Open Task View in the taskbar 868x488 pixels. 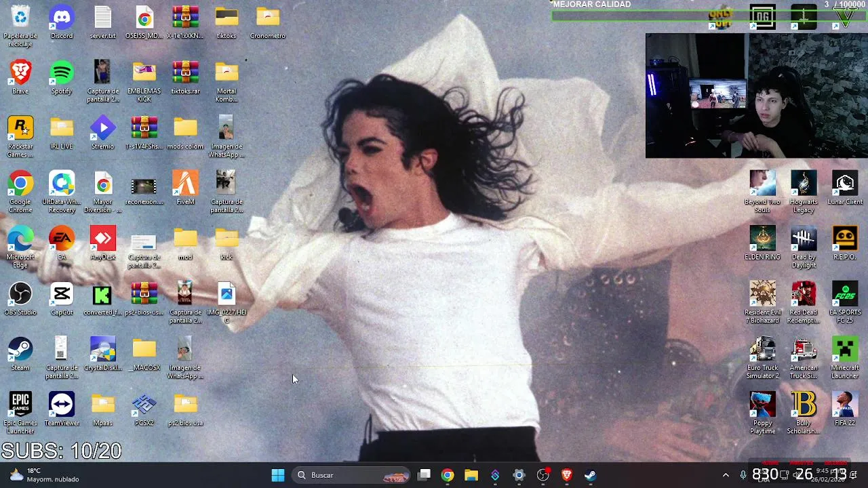425,475
